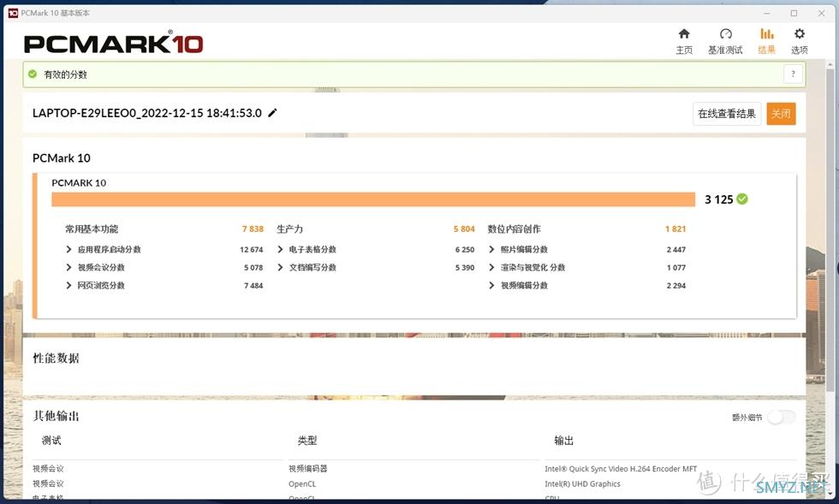839x504 pixels.
Task: Expand 网页浏览分数 row
Action: pyautogui.click(x=68, y=286)
